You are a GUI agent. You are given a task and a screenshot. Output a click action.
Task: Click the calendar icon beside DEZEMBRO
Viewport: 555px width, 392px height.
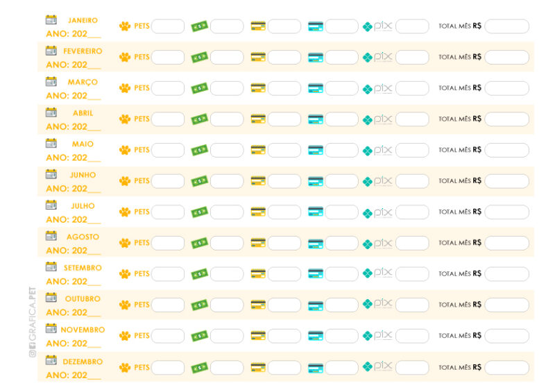coord(51,360)
